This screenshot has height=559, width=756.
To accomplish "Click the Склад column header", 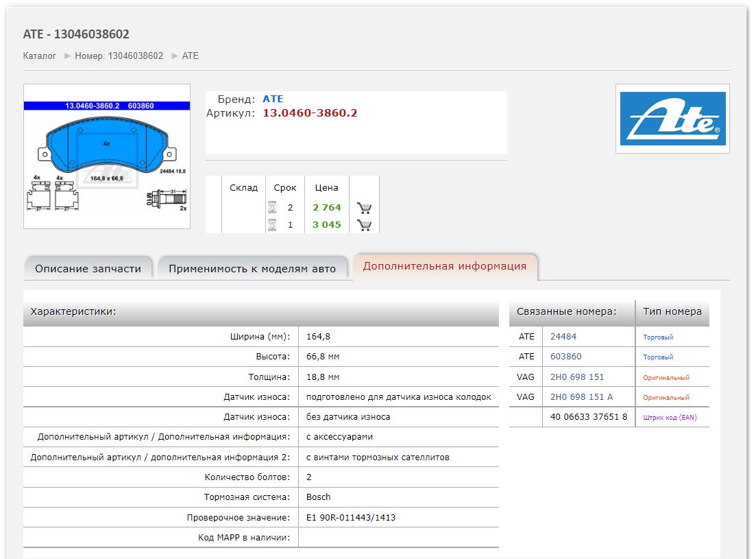I will pyautogui.click(x=243, y=188).
